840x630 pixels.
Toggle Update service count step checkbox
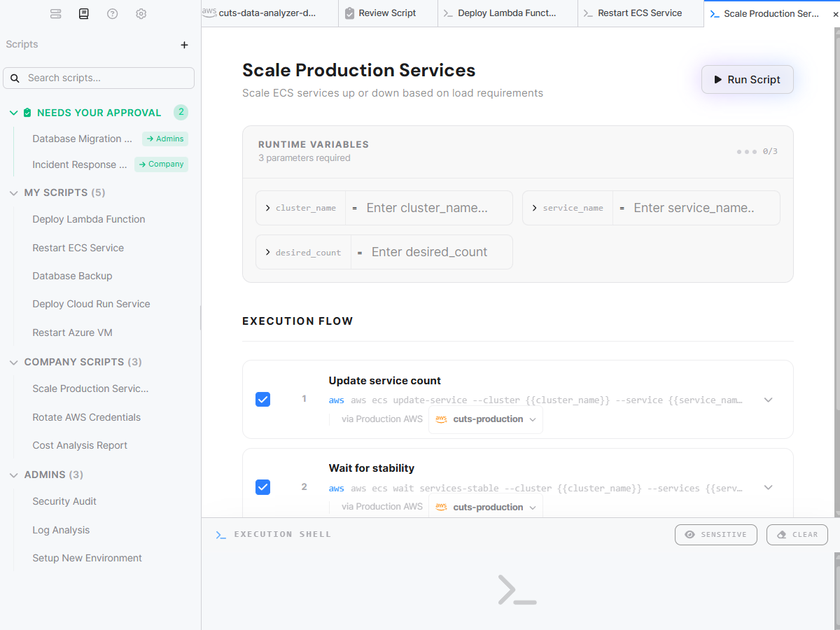click(x=263, y=400)
